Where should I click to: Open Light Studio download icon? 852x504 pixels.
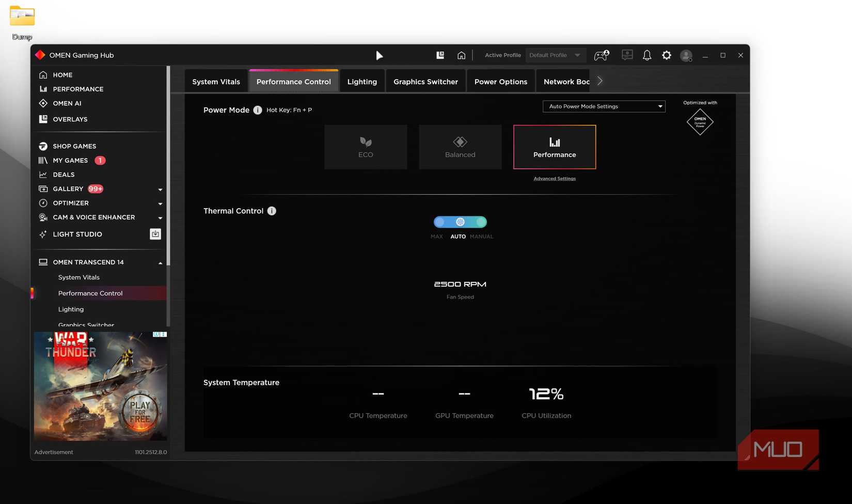155,234
